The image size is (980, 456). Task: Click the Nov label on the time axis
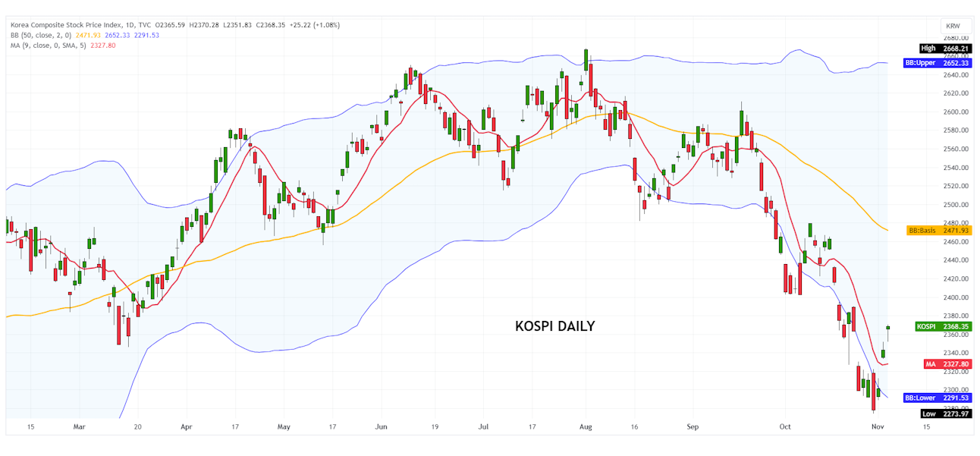pos(876,426)
